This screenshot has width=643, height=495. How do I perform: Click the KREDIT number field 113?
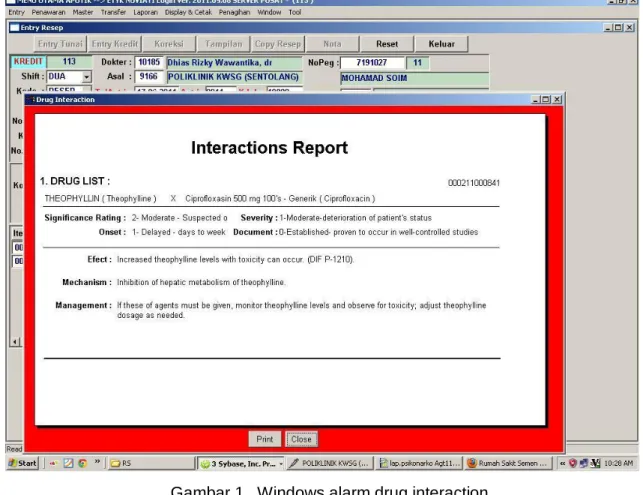(x=69, y=62)
